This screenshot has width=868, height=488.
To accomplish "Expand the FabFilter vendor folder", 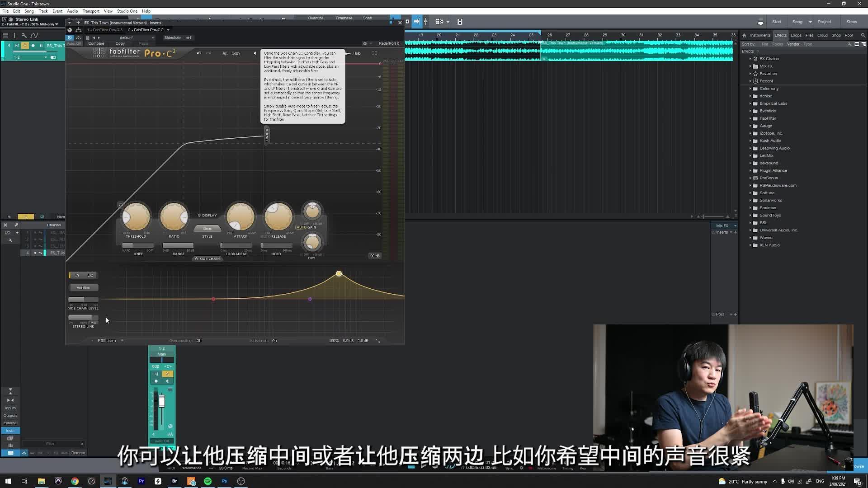I will coord(750,118).
